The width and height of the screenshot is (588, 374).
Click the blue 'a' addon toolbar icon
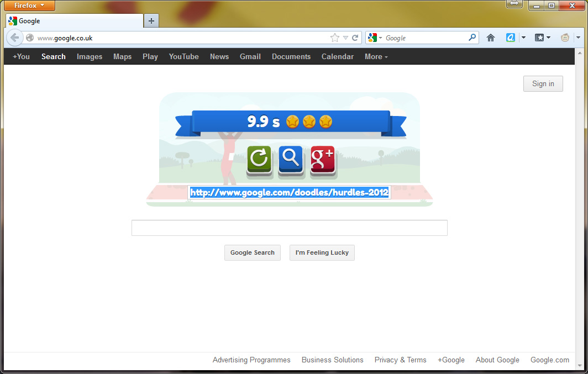pos(511,38)
